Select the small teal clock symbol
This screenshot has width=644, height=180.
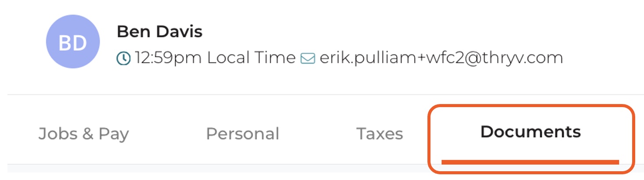click(x=123, y=58)
